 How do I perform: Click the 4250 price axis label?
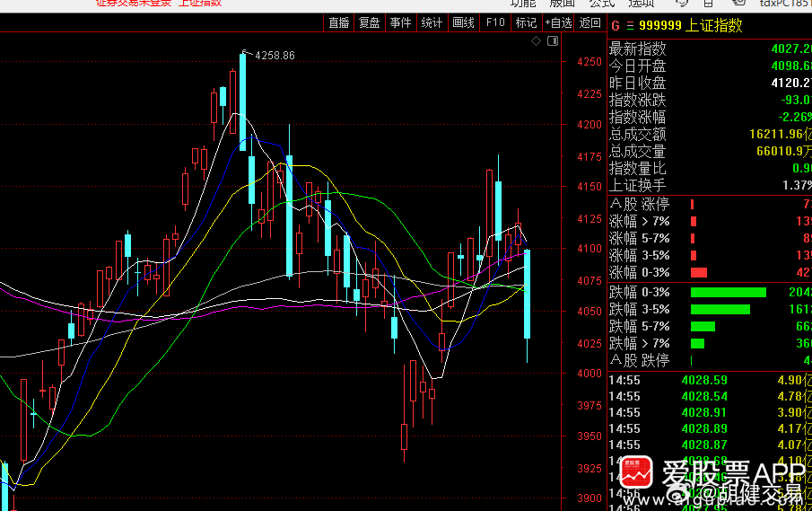tap(589, 62)
